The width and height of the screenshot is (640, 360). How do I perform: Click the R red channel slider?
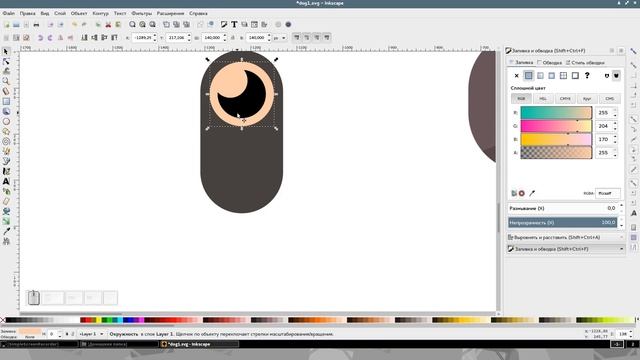click(556, 113)
